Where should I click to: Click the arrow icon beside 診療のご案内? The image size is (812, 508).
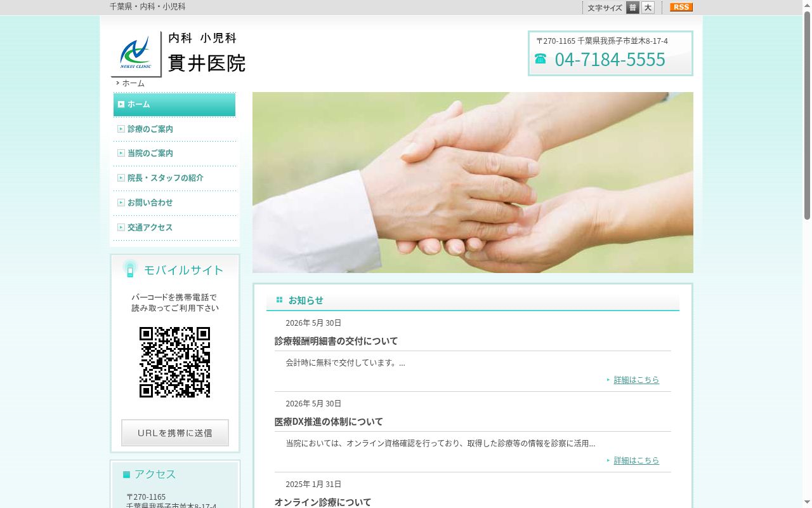[121, 129]
